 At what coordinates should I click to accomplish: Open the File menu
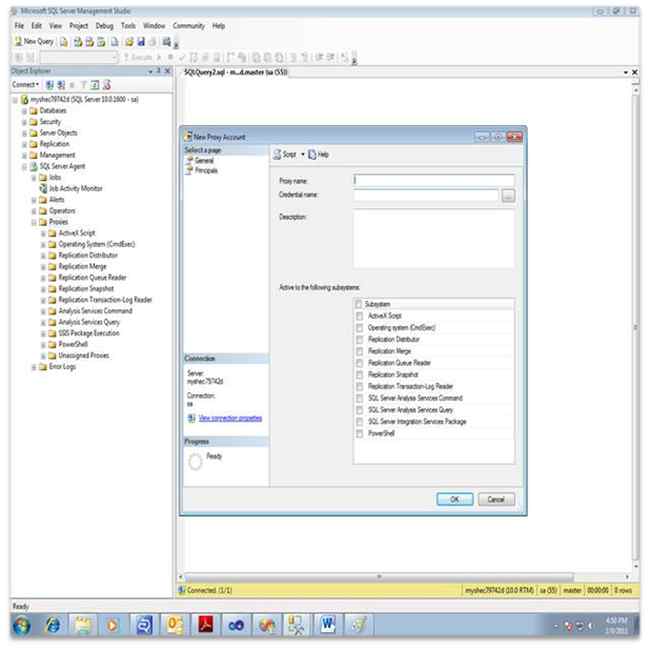coord(19,26)
